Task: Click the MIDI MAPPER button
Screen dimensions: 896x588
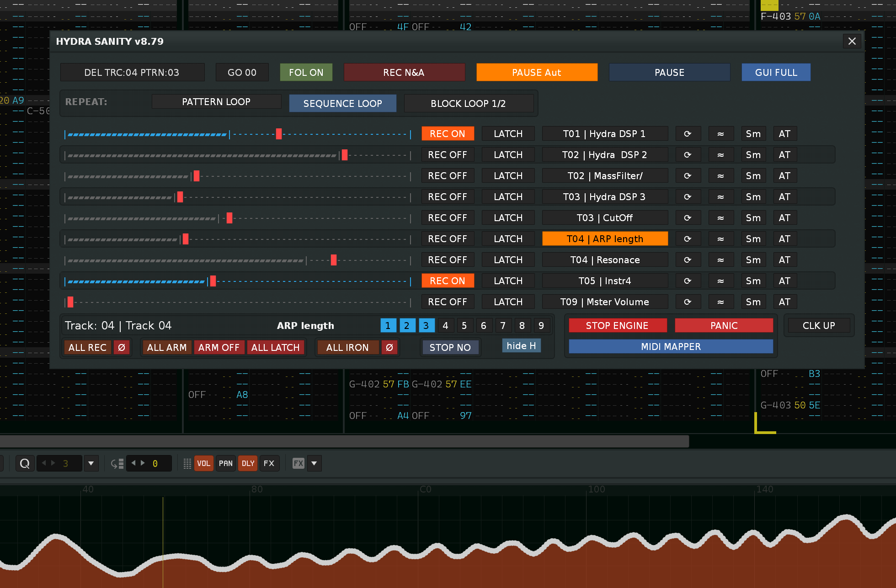Action: tap(671, 347)
